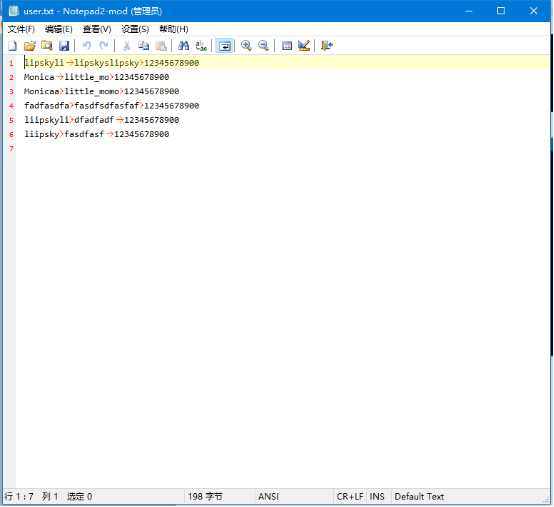Paste clipboard contents with the Paste icon
554x507 pixels.
click(161, 46)
